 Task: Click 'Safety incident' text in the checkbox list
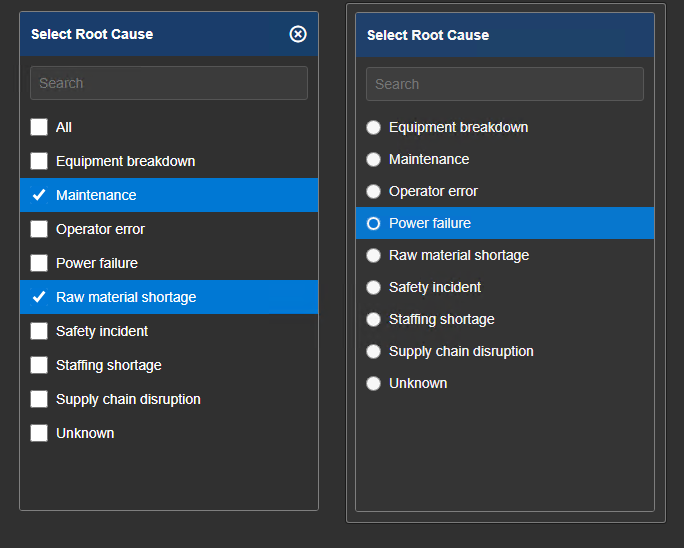(x=102, y=331)
